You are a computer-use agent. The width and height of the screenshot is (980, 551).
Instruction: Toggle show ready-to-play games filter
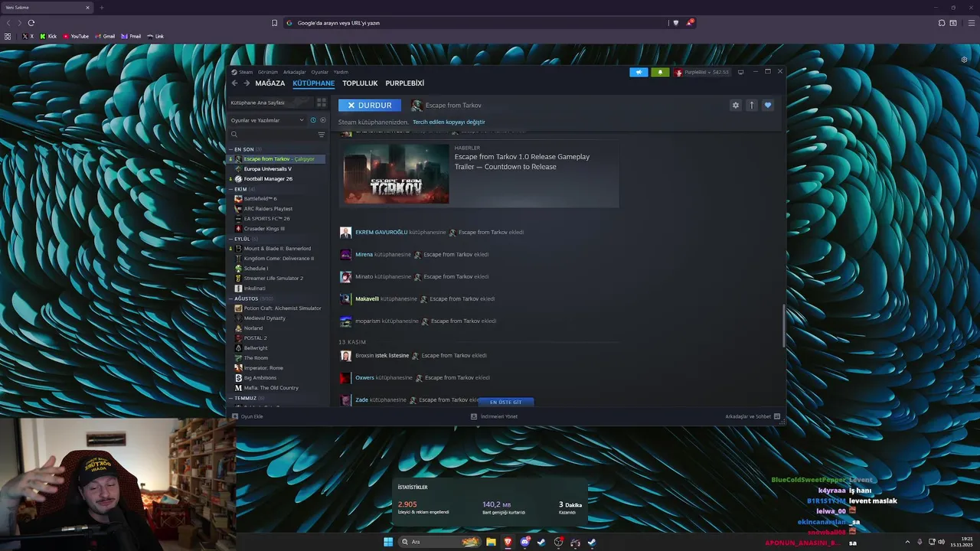click(322, 120)
